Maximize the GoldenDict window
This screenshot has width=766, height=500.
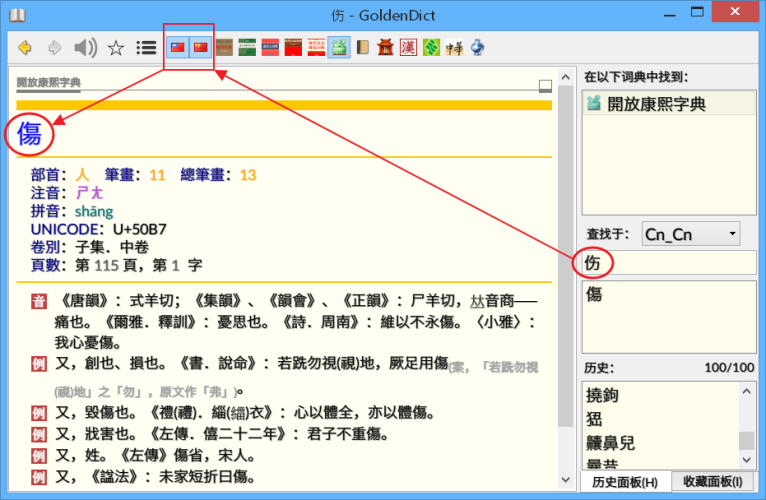(x=697, y=12)
